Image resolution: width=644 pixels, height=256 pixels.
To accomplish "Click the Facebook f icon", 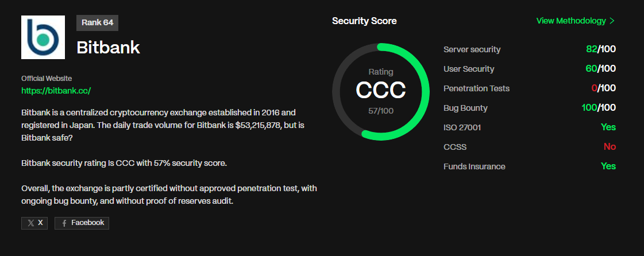I will [64, 223].
